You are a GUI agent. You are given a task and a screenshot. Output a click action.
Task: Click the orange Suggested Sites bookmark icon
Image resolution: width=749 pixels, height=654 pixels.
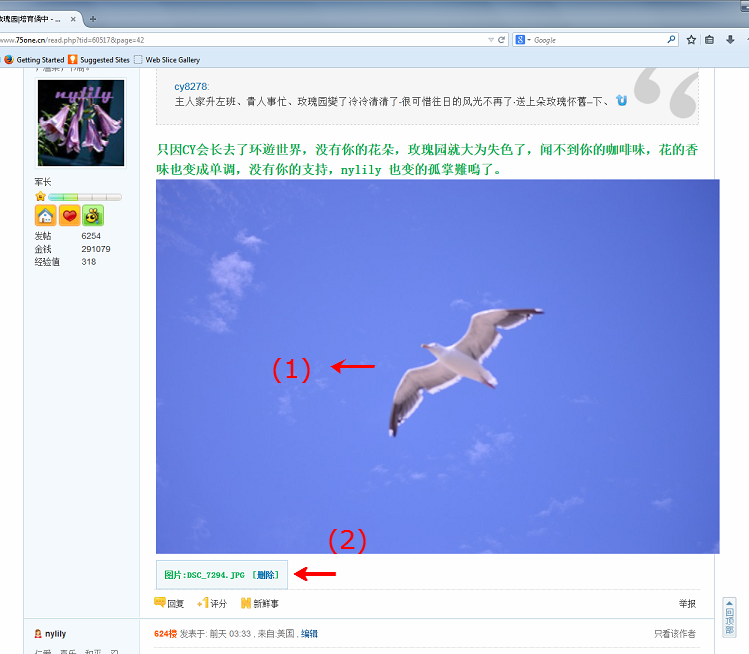[x=73, y=60]
